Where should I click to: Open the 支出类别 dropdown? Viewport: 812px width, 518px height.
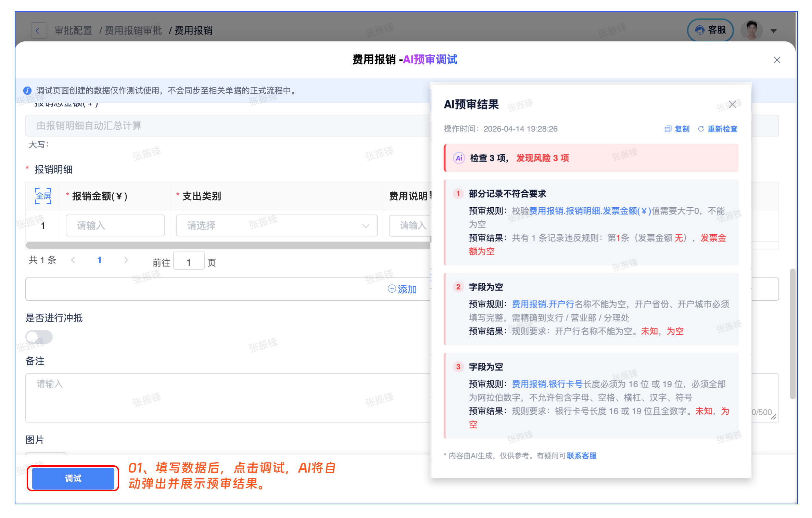[x=276, y=225]
